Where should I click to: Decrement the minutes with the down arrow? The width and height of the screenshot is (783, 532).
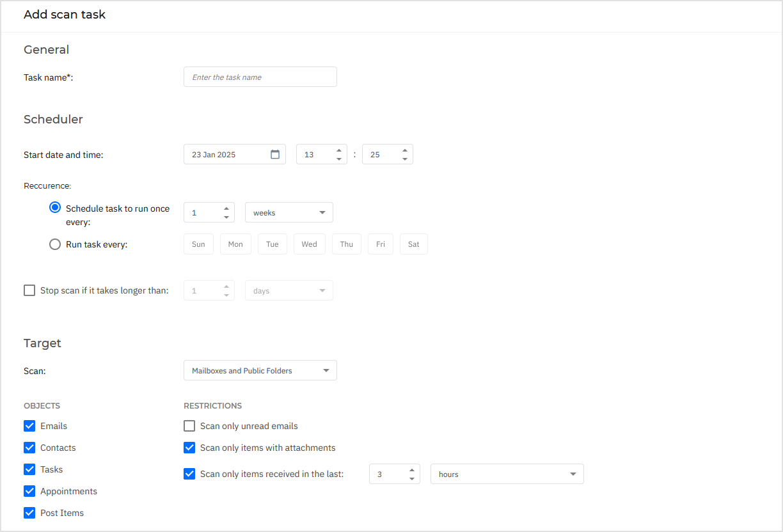pos(404,158)
